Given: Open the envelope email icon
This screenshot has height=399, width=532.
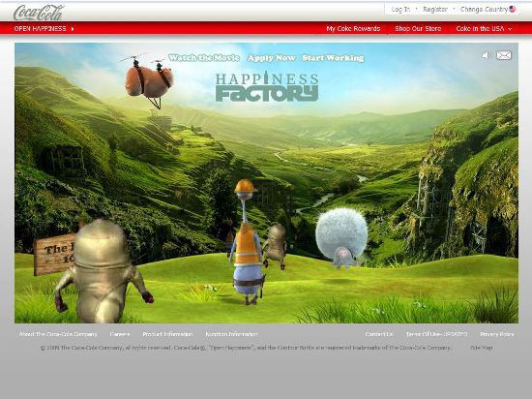Looking at the screenshot, I should click(x=504, y=55).
